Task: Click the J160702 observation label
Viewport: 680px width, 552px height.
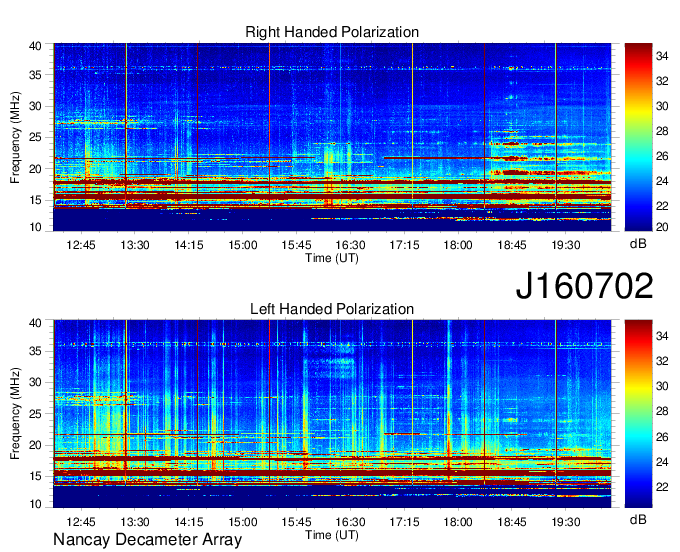Action: point(584,286)
